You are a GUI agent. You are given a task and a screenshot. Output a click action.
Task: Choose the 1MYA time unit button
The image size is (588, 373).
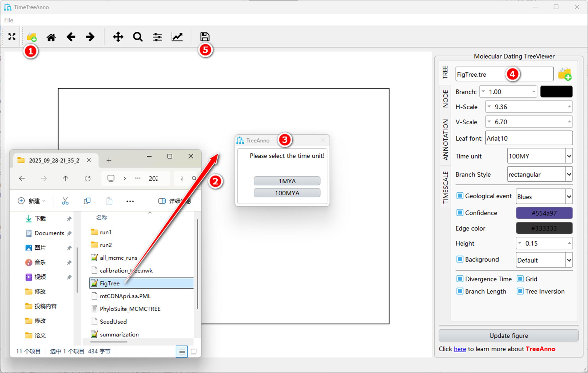(287, 181)
